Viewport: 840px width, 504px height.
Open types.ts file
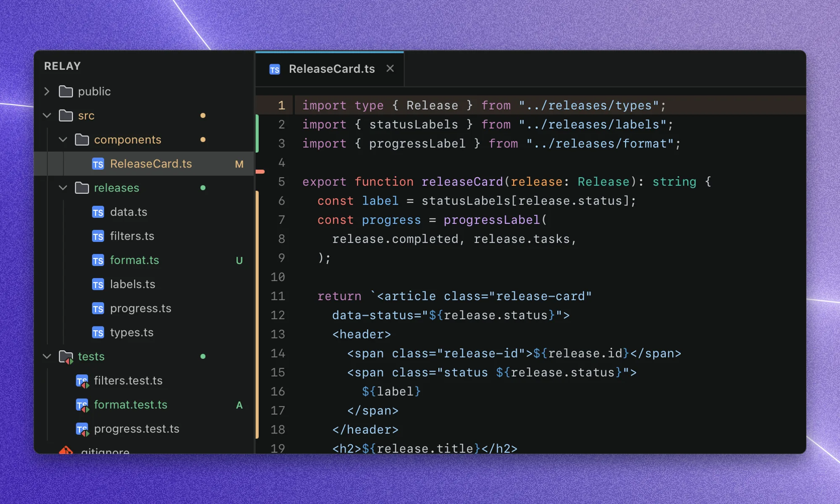point(144,332)
